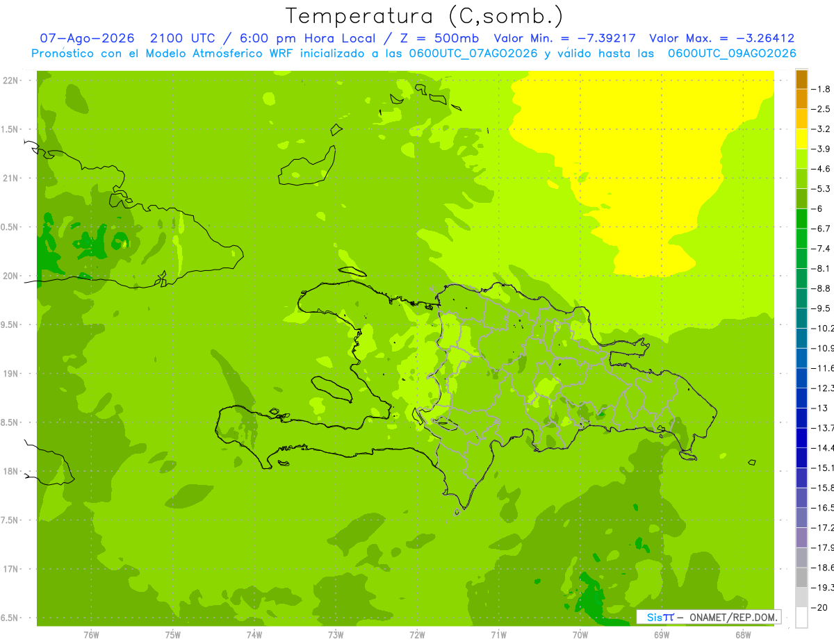Click '6:00 pm Hora Local' text
This screenshot has width=834, height=644.
pyautogui.click(x=309, y=38)
